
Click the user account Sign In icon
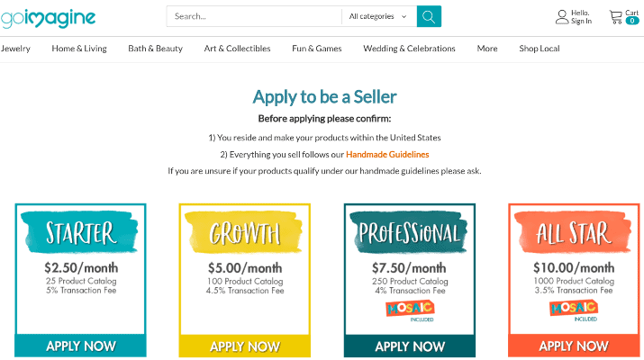click(x=561, y=17)
